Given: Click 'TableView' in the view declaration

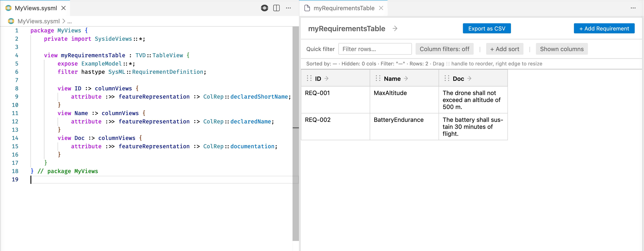Looking at the screenshot, I should [167, 55].
